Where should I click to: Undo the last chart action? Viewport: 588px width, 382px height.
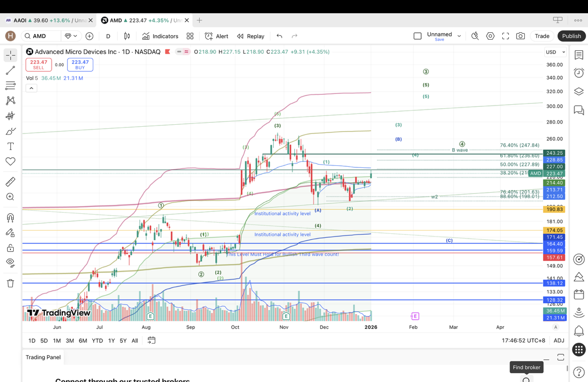coord(279,36)
